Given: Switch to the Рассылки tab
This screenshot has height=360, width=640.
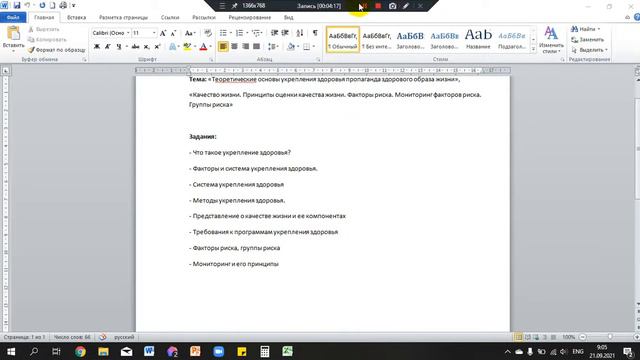Looking at the screenshot, I should [x=204, y=18].
